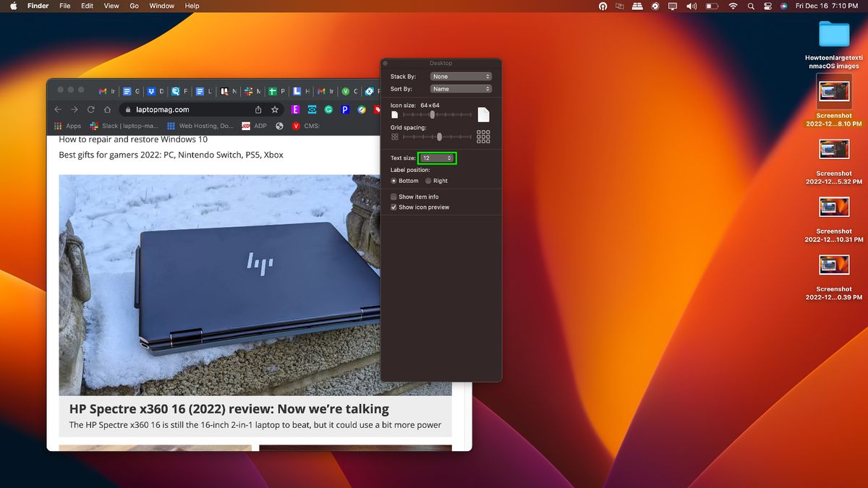
Task: Select Screenshot 2022-12...8.10 PM file
Action: (x=834, y=100)
